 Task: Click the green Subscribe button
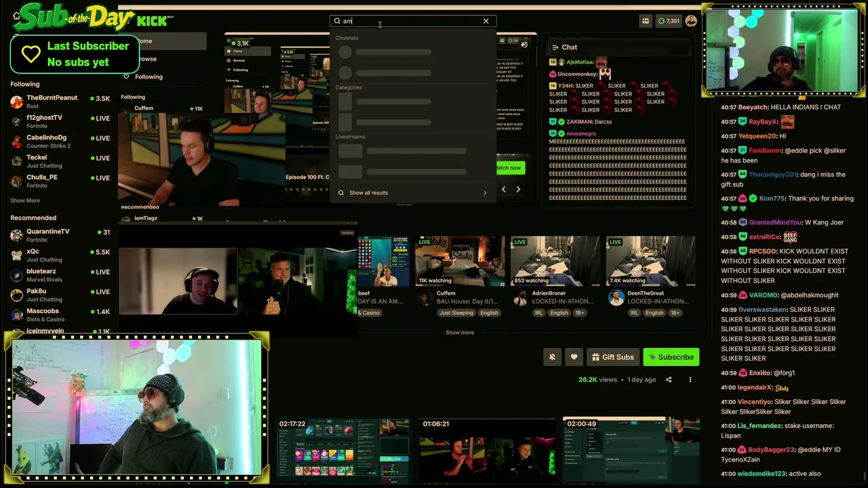pyautogui.click(x=671, y=357)
